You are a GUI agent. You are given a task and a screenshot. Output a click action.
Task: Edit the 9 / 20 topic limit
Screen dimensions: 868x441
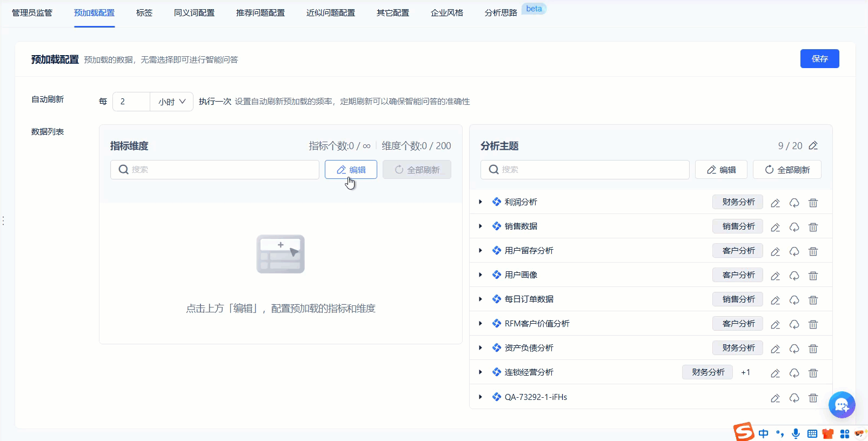pos(813,145)
